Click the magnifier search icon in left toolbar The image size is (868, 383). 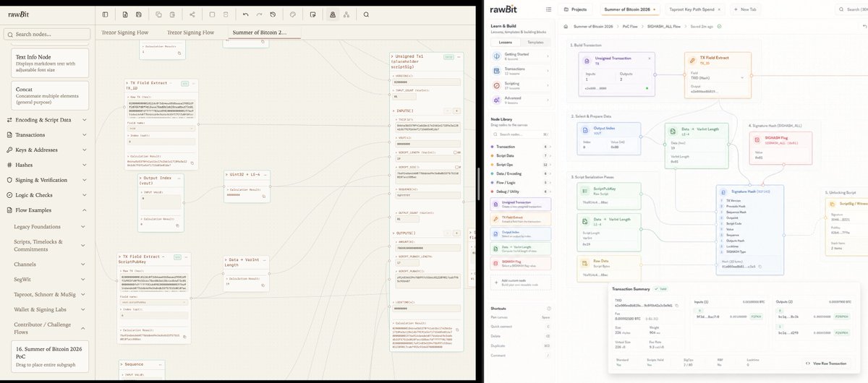click(366, 14)
